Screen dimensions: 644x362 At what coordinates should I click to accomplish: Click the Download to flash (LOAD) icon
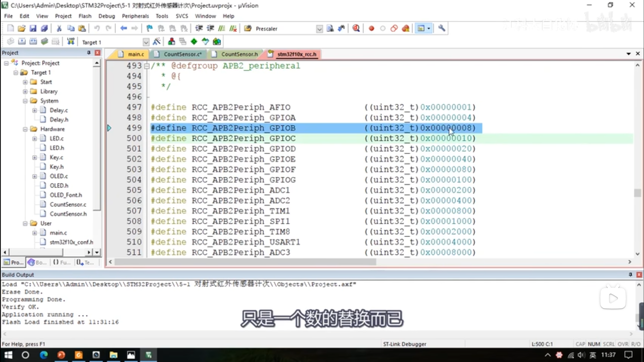point(71,42)
